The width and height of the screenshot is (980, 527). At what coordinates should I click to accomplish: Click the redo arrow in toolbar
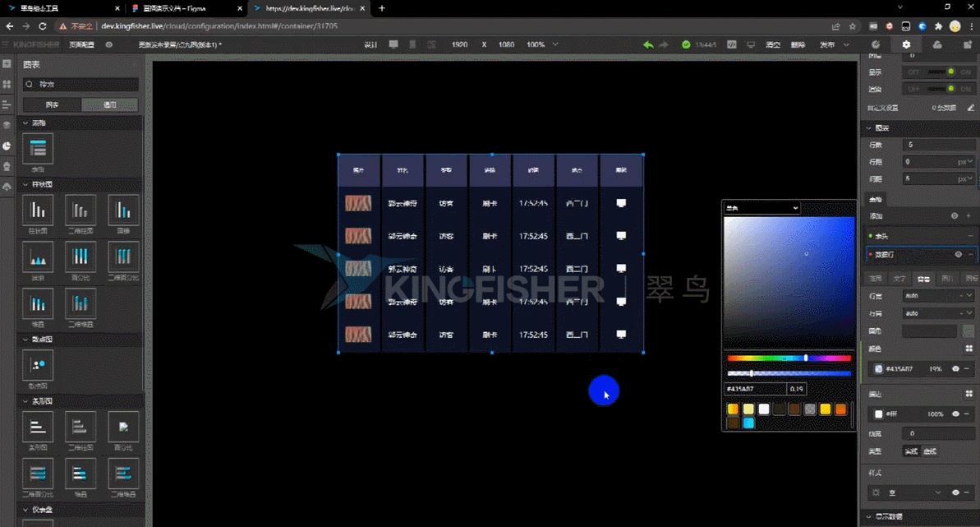pyautogui.click(x=664, y=44)
